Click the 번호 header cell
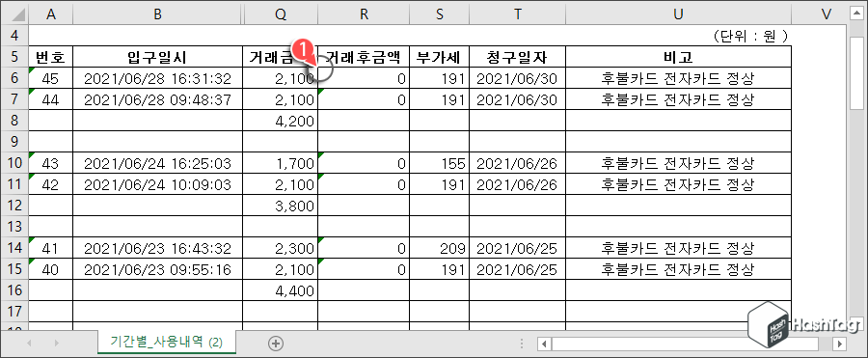 point(50,57)
